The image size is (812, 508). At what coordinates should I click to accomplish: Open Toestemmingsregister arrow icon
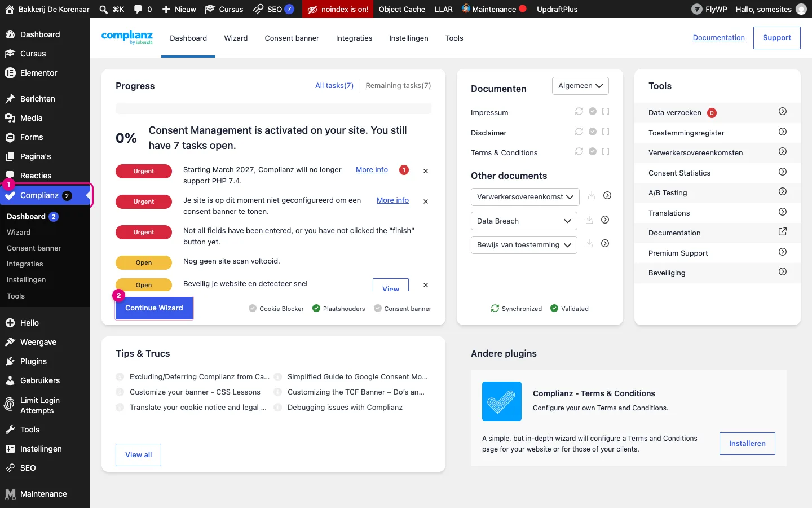(783, 132)
